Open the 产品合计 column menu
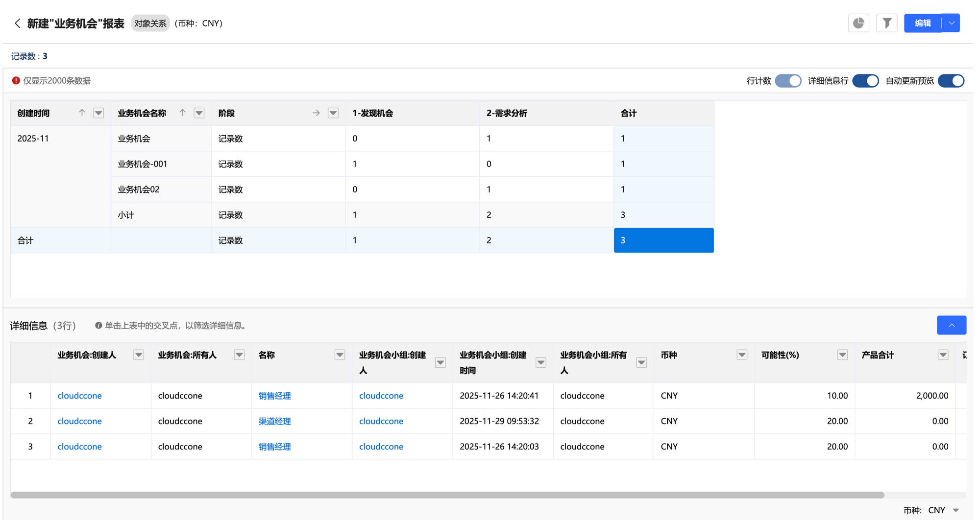Screen dimensions: 980x520 (x=943, y=355)
